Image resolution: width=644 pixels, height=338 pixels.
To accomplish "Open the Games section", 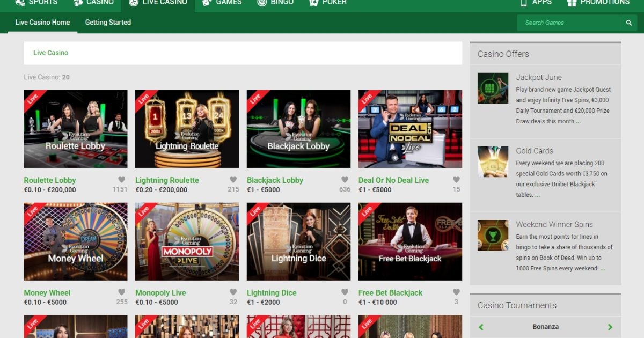I will point(229,3).
